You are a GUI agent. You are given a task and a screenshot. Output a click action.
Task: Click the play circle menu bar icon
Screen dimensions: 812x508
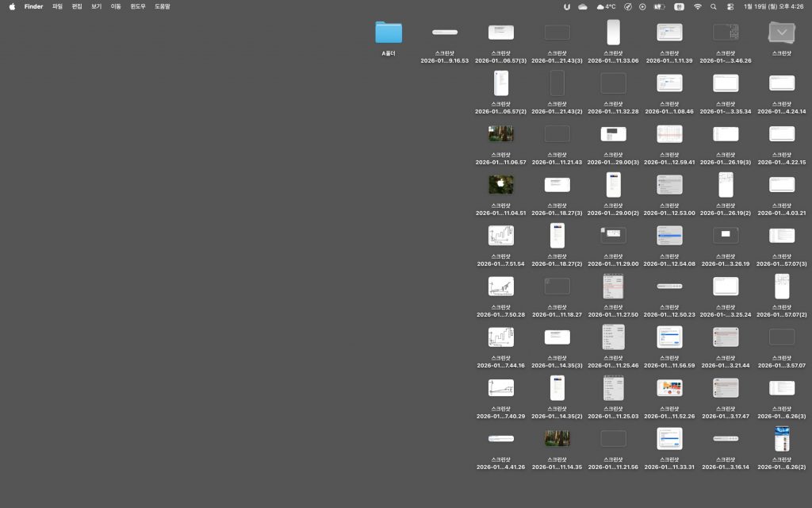pos(642,6)
